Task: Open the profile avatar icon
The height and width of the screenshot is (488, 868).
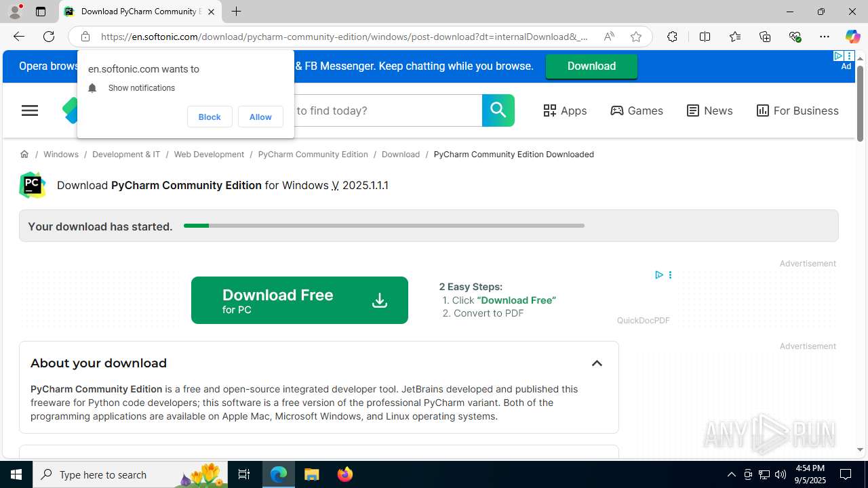Action: (15, 12)
